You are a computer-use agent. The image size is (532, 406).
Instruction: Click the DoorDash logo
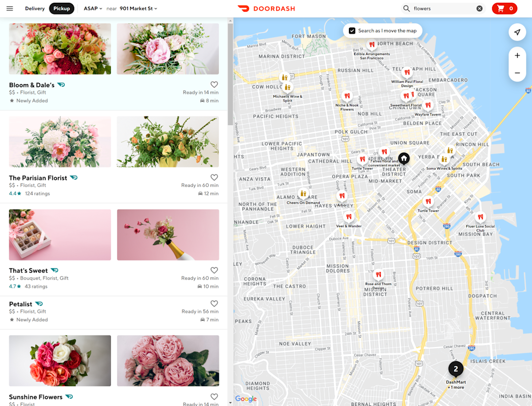pos(266,8)
